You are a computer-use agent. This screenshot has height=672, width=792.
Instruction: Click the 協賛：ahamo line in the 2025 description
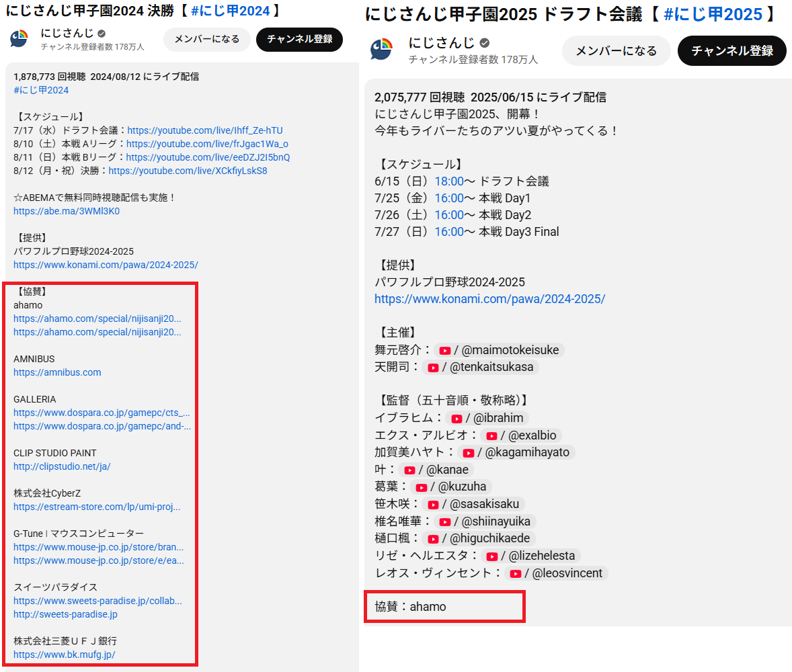410,606
